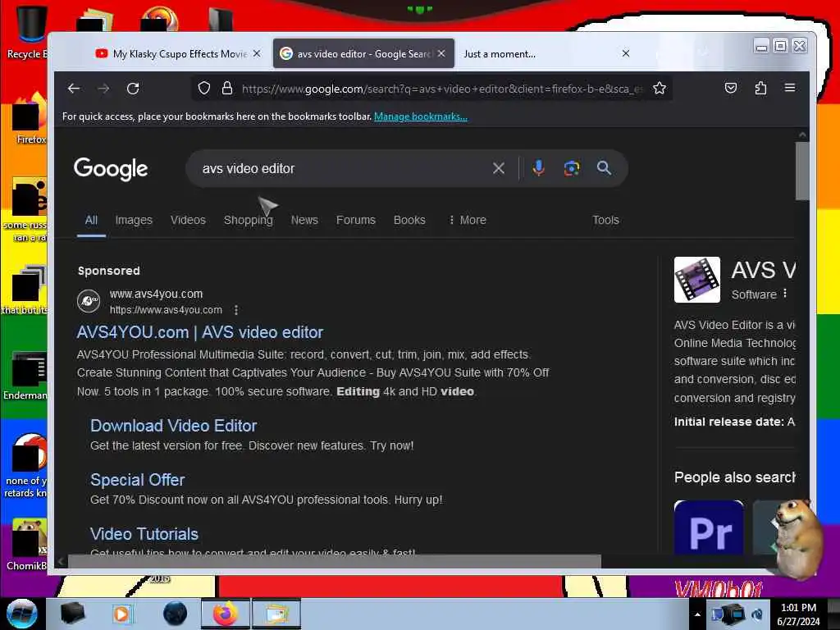Viewport: 840px width, 630px height.
Task: Select the avs video editor Google Search tab
Action: tap(364, 53)
